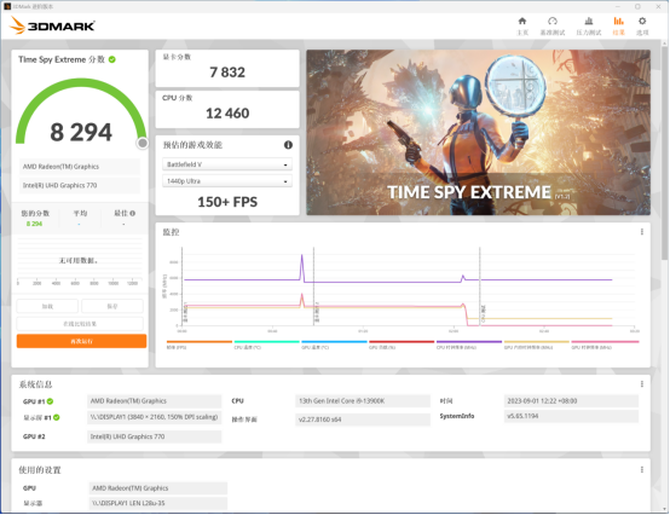This screenshot has height=515, width=670.
Task: Toggle the pink GPU clock legend swatch
Action: click(605, 342)
